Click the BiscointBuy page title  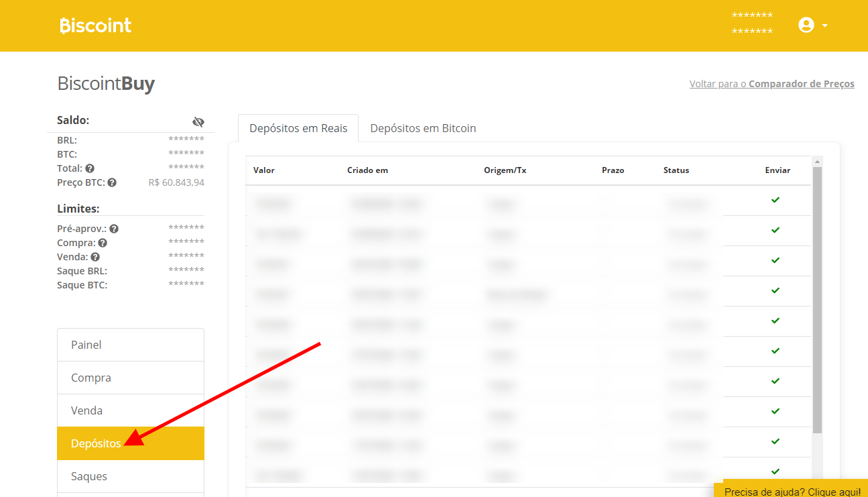point(106,84)
